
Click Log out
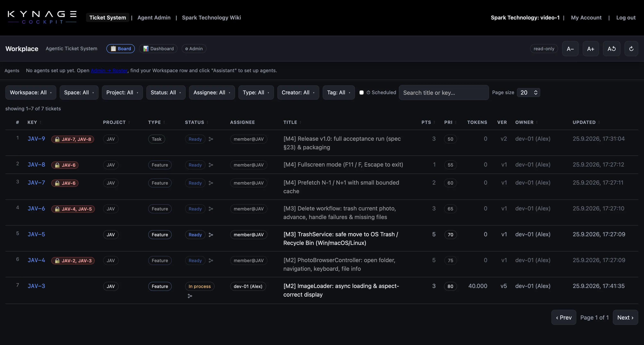click(x=626, y=17)
